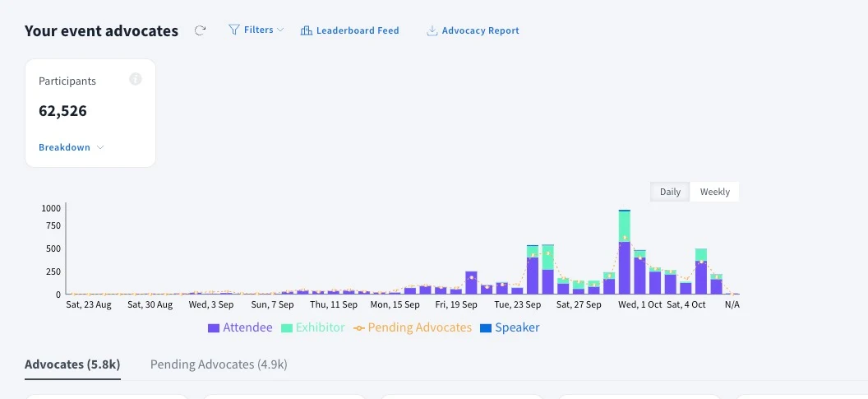Open the Pending Advocates (4.9k) tab
The height and width of the screenshot is (399, 868).
pyautogui.click(x=219, y=364)
